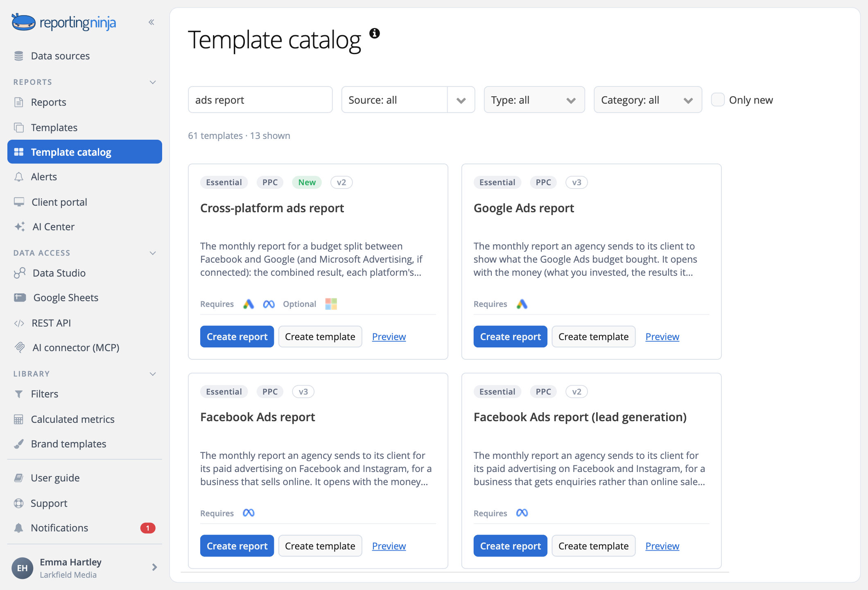Create template from Google Ads report
This screenshot has height=590, width=868.
point(593,336)
